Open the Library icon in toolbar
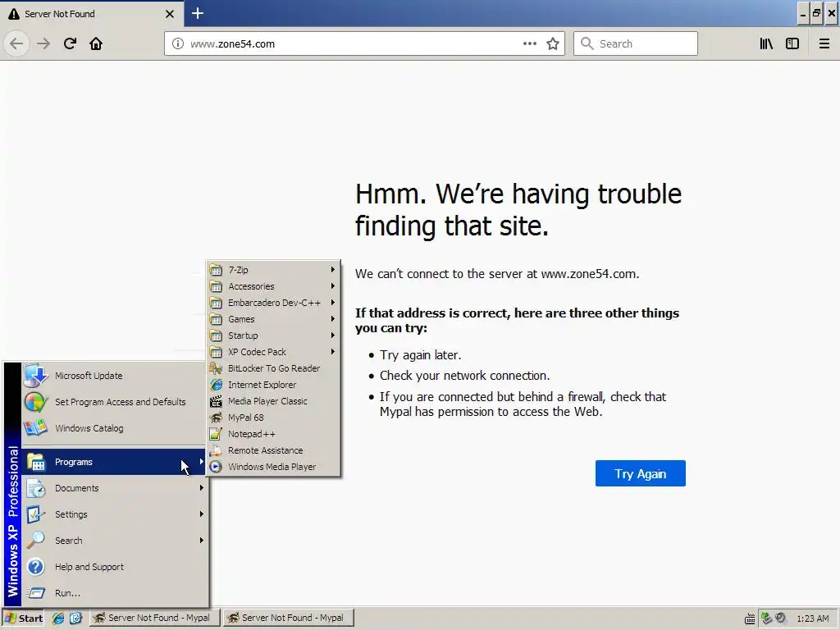The image size is (840, 630). click(766, 43)
